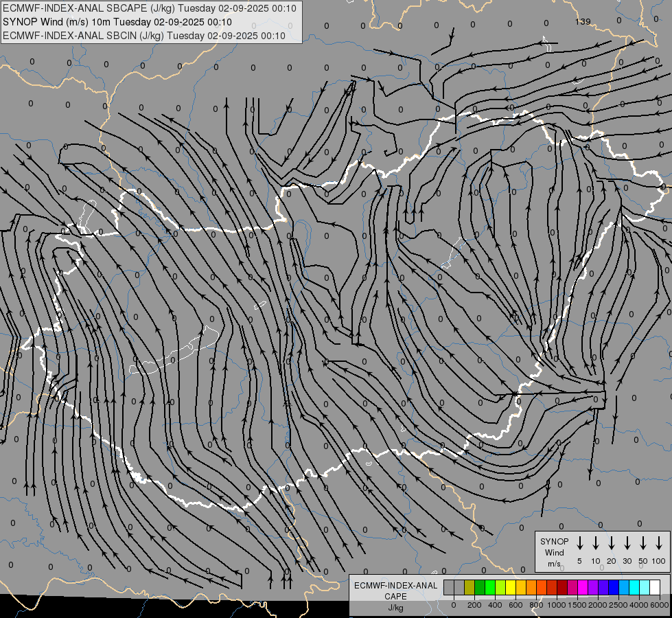Image resolution: width=672 pixels, height=618 pixels.
Task: Click the SYNOP Wind 10m title line
Action: pyautogui.click(x=117, y=22)
